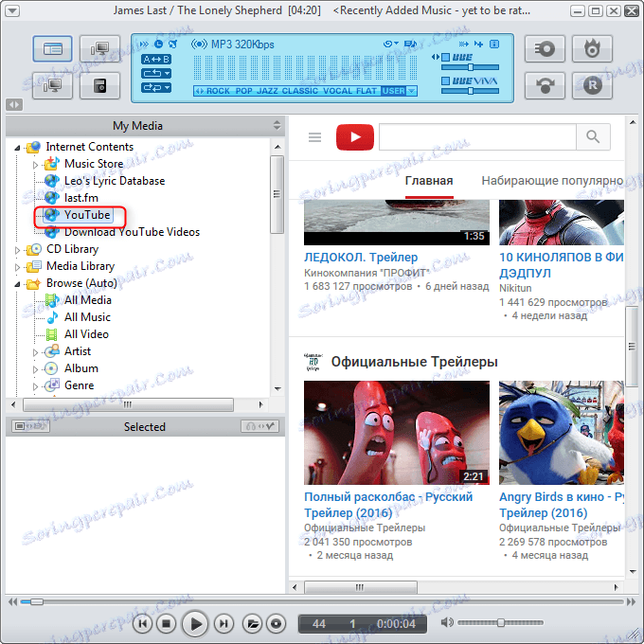This screenshot has width=644, height=644.
Task: Open the Официальные Трейлеры channel heading
Action: coord(414,362)
